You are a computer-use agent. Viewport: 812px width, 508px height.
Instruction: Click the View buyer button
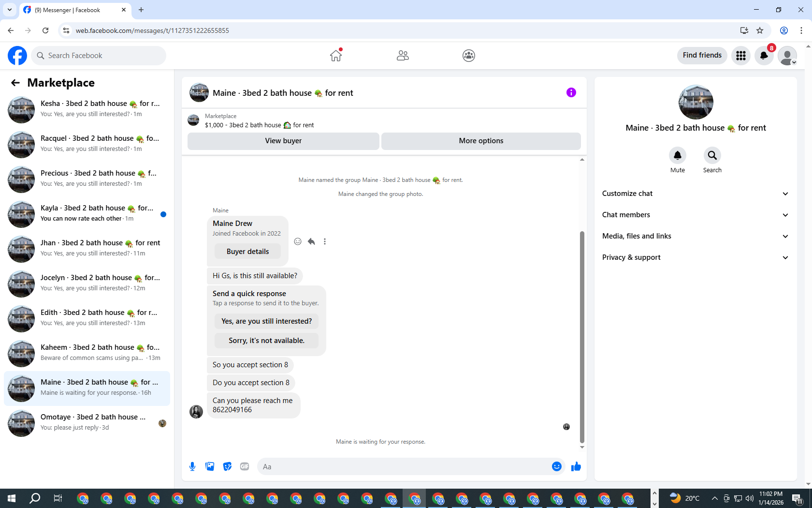[x=283, y=141]
